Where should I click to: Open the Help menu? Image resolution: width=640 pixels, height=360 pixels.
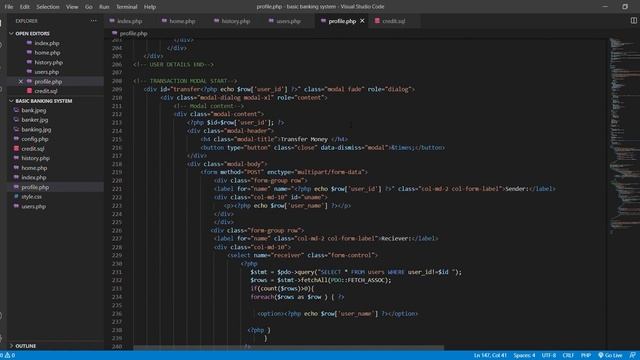click(150, 7)
